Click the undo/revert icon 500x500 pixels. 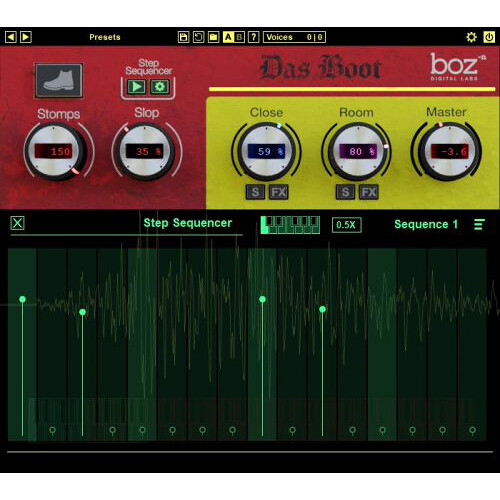198,37
